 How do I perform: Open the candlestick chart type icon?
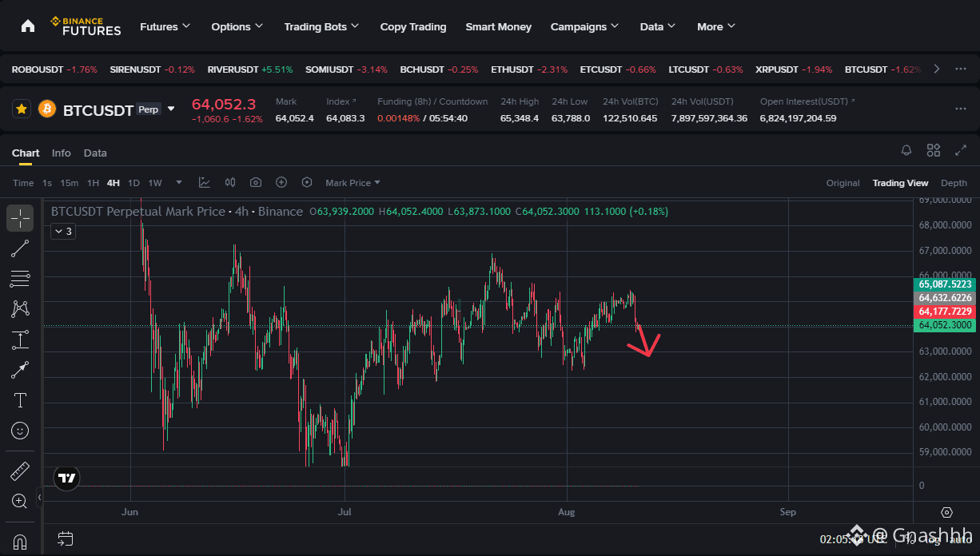[x=230, y=183]
